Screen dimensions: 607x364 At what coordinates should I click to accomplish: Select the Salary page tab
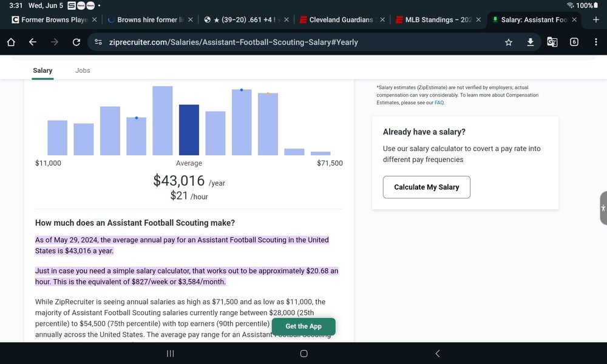pos(42,70)
